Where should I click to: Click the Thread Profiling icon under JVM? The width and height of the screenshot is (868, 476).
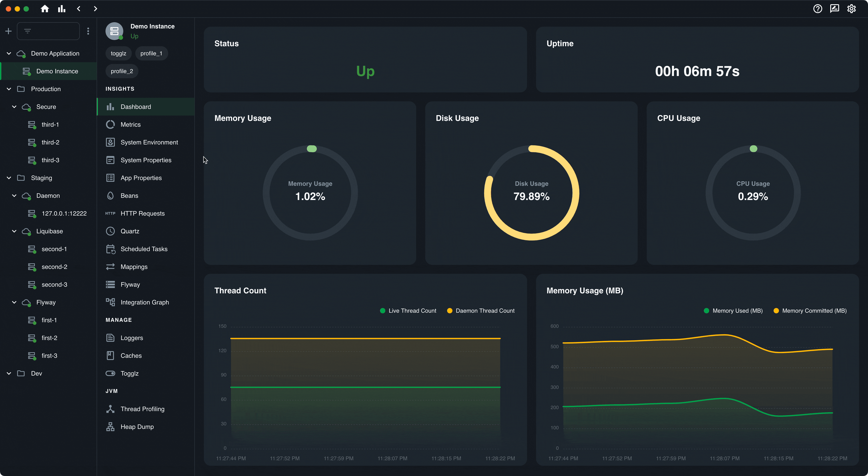tap(110, 409)
